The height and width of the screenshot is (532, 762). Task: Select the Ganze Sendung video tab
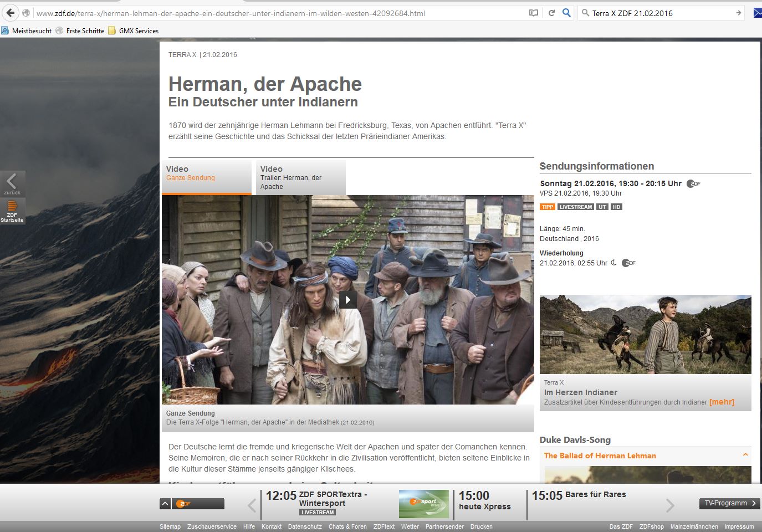[206, 177]
